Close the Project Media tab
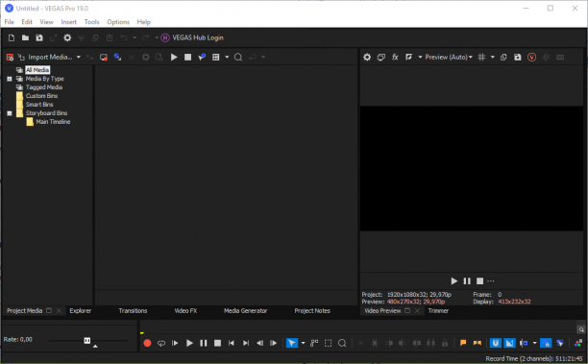588x364 pixels. click(x=59, y=311)
